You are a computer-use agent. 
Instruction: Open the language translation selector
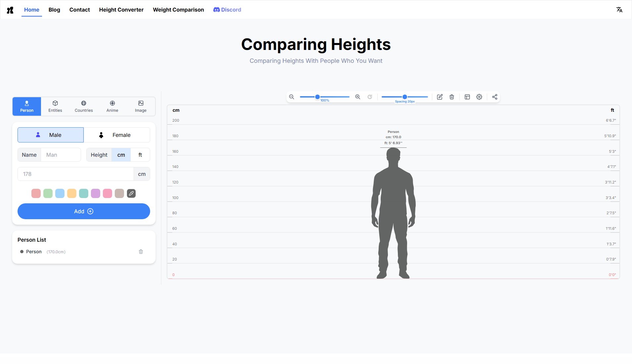tap(619, 10)
